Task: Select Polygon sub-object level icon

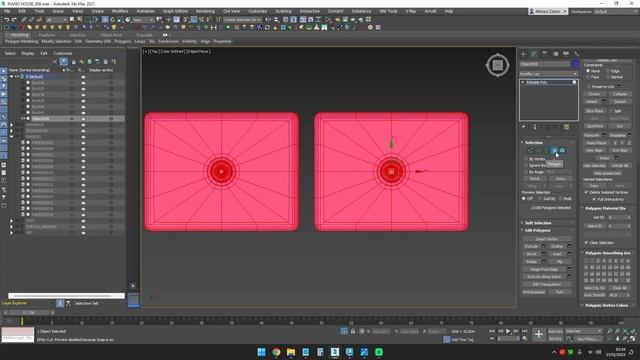Action: point(554,151)
